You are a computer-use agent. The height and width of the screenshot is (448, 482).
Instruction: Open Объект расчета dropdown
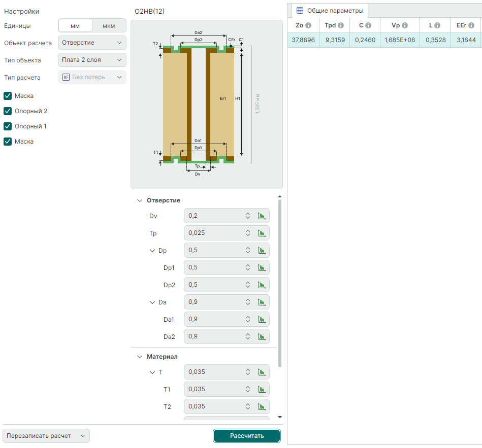[x=92, y=43]
